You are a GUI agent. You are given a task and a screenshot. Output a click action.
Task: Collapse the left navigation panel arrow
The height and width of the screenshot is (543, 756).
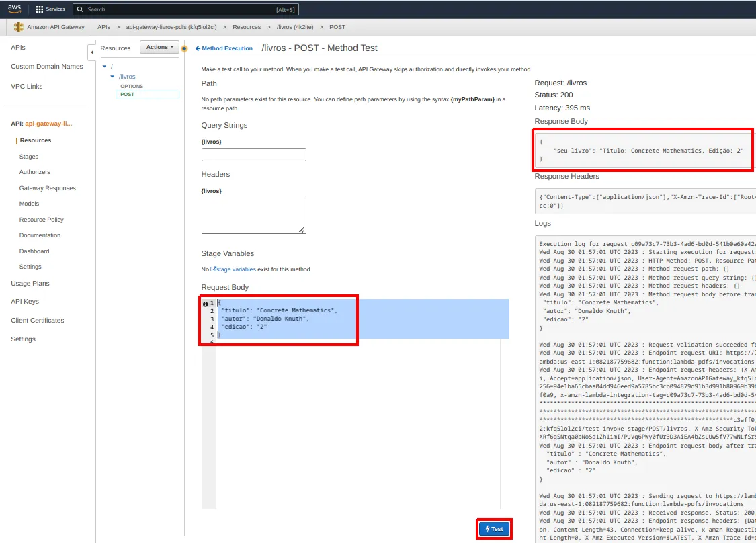(x=91, y=52)
